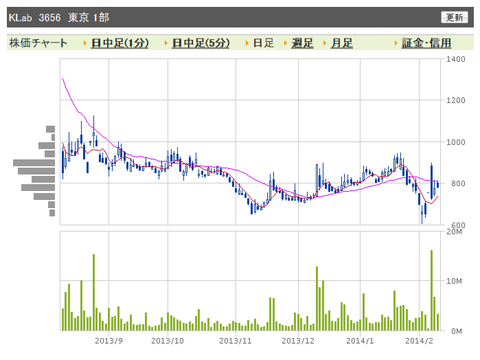Click the 10M volume axis label
Screen dimensions: 480x360
454,281
